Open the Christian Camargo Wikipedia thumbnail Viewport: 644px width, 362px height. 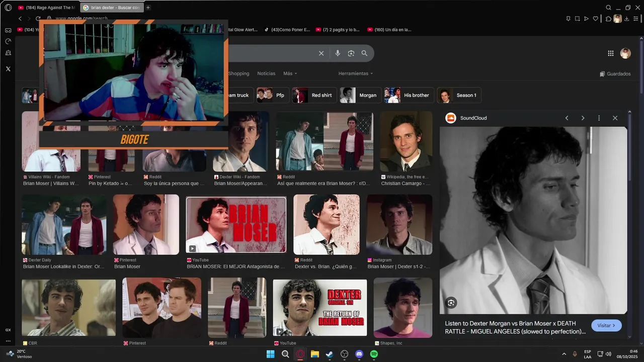click(x=406, y=141)
